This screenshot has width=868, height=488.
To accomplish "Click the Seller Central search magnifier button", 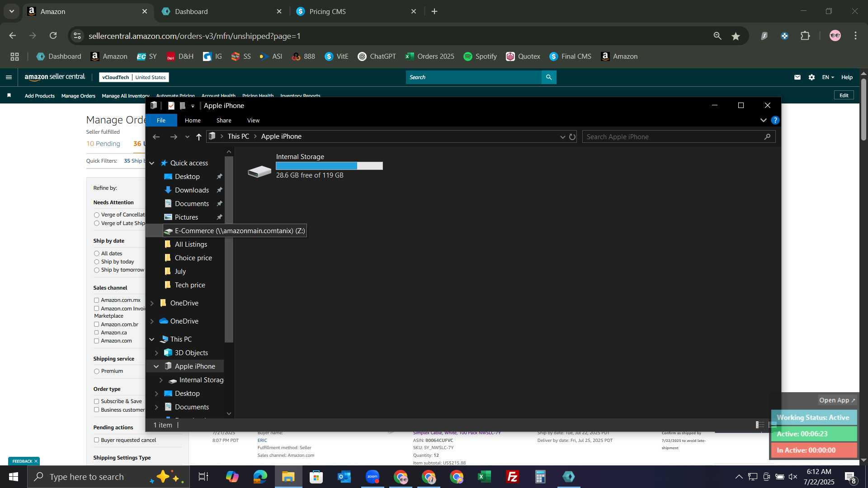I will point(549,77).
